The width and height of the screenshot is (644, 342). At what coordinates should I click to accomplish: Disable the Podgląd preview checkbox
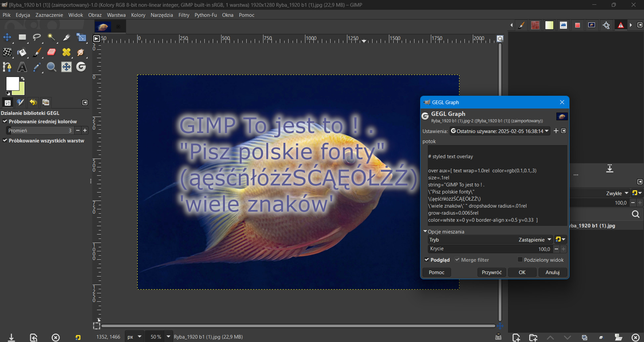(x=427, y=260)
